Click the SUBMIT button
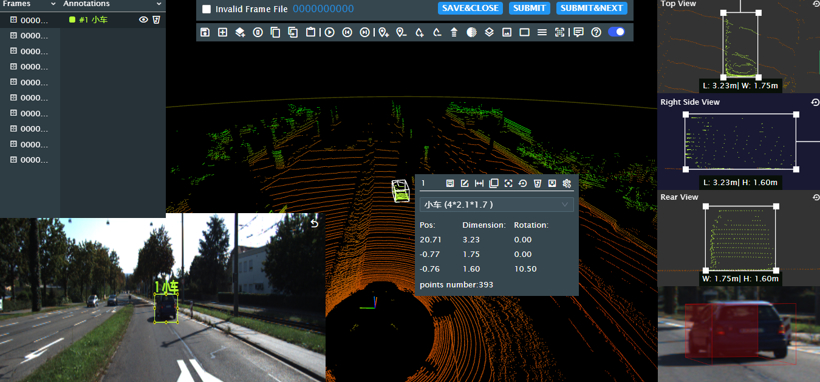This screenshot has height=382, width=820. coord(529,8)
